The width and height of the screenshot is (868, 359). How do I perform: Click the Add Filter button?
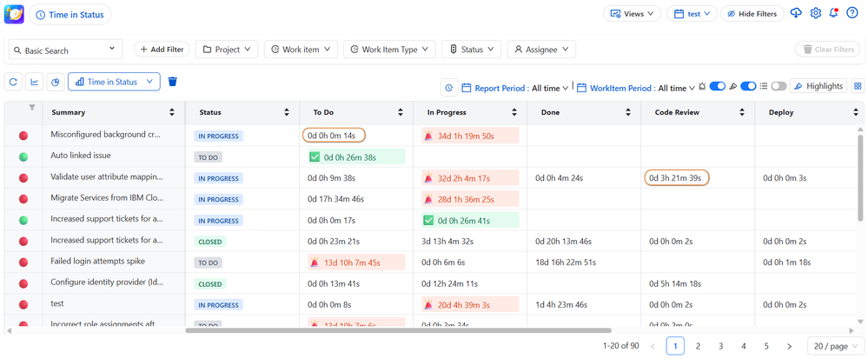click(x=162, y=50)
